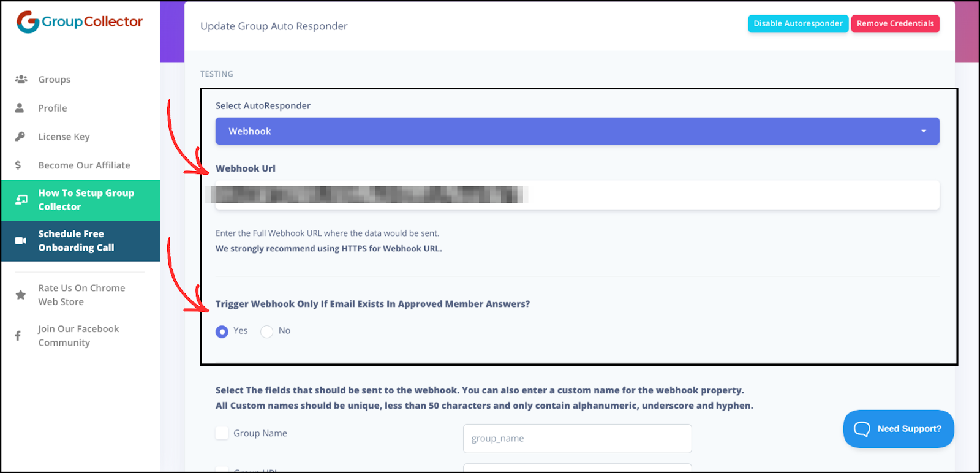The height and width of the screenshot is (473, 980).
Task: Open How To Setup Group Collector
Action: pos(81,200)
